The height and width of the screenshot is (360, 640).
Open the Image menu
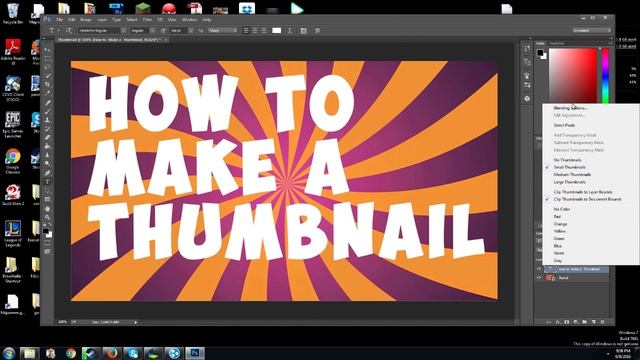pyautogui.click(x=86, y=20)
